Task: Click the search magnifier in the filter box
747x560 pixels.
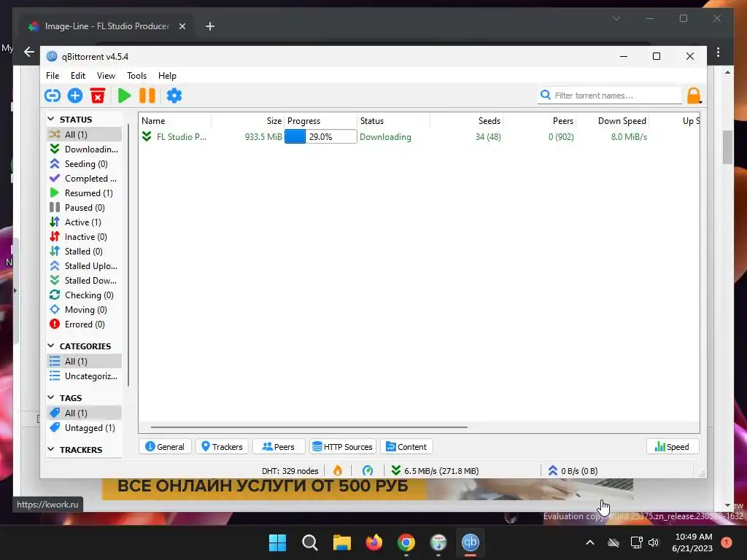Action: tap(546, 96)
